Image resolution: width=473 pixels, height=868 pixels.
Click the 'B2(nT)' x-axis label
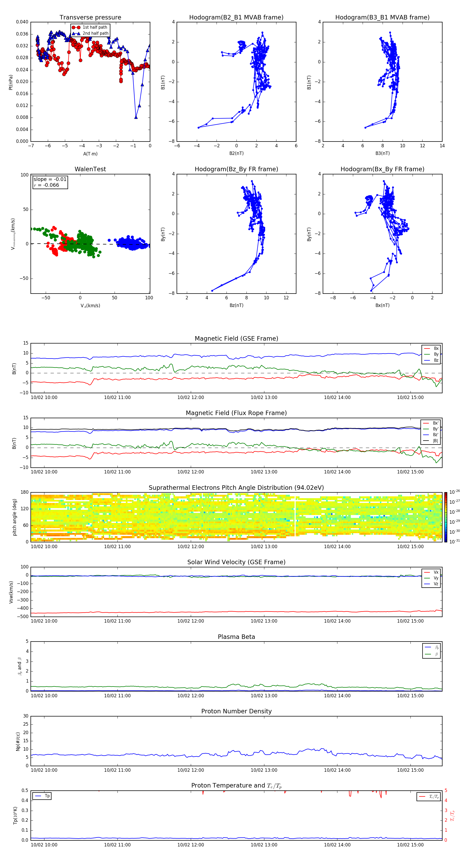236,153
